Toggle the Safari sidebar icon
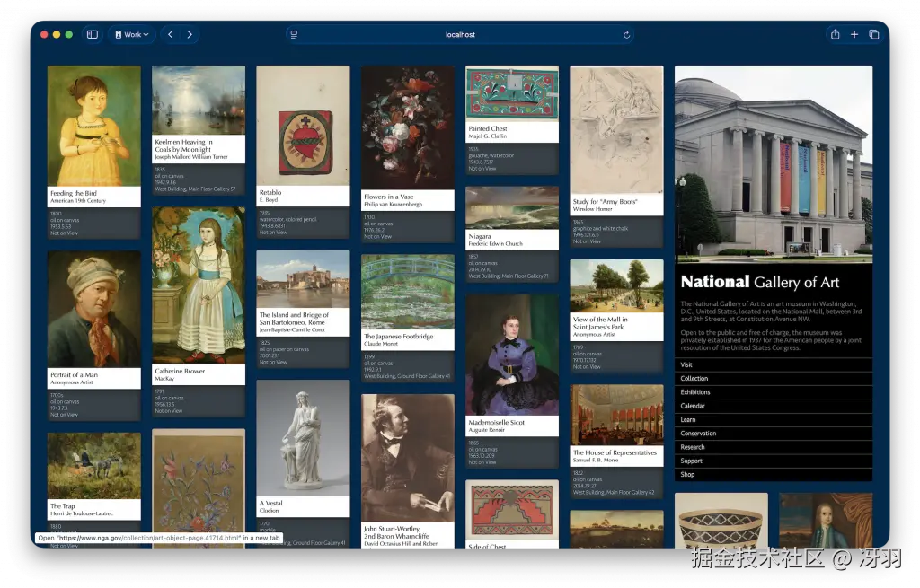Viewport: 920px width, 588px height. 93,35
